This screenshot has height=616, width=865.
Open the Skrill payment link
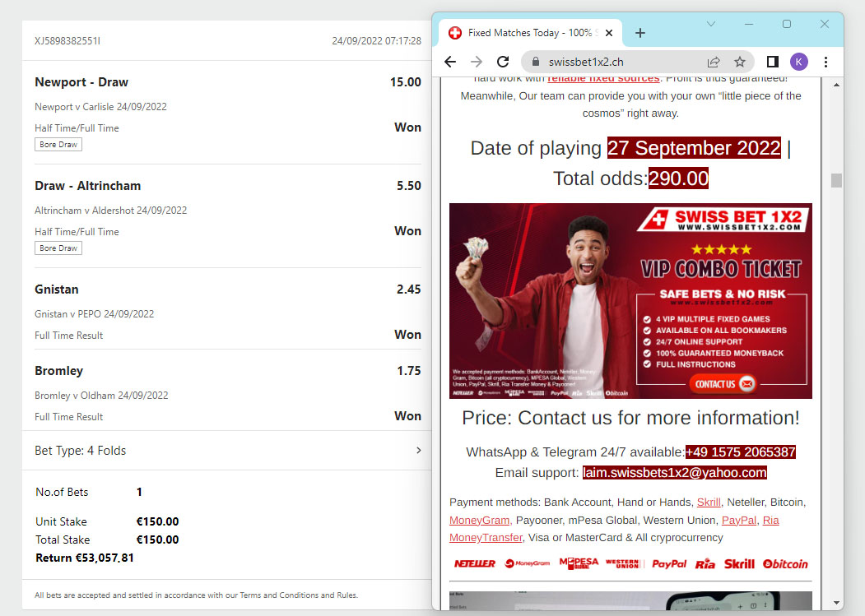[x=709, y=503]
